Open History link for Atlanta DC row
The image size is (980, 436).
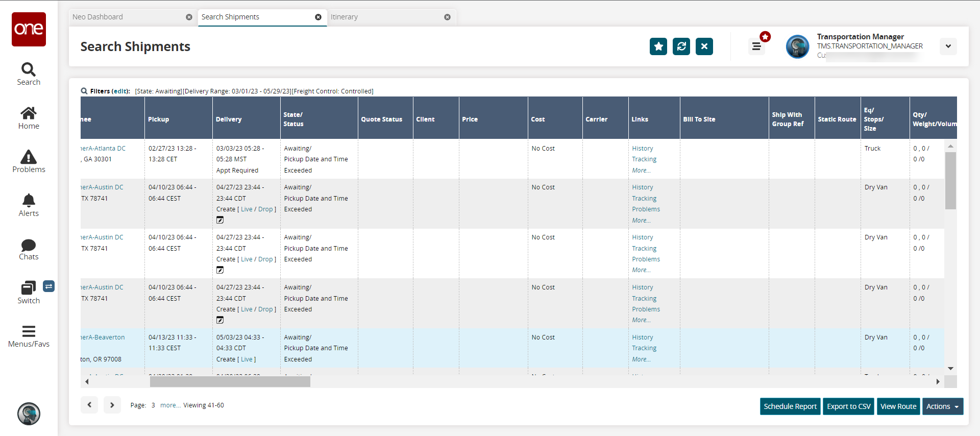(642, 148)
